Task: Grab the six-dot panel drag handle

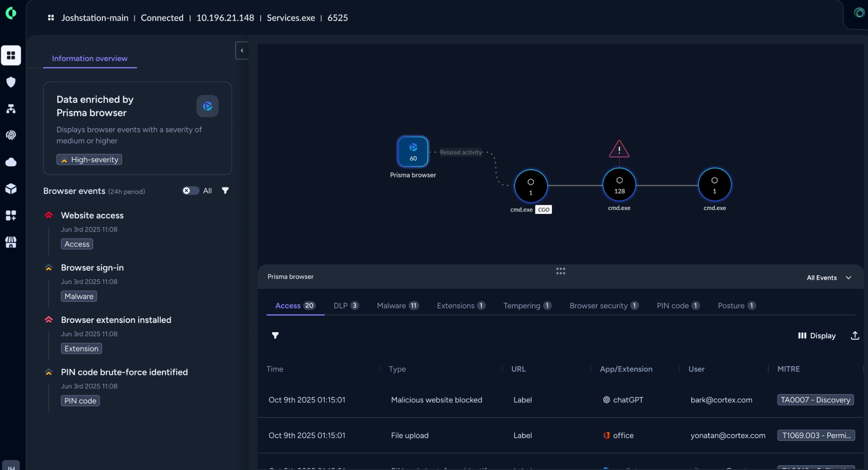Action: 561,271
